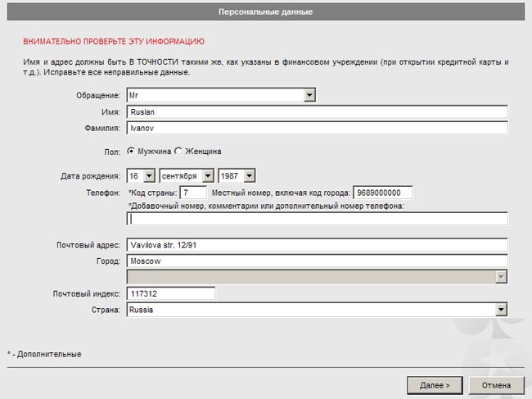Select the Мужчина radio button
Screen dimensions: 532x399
[131, 152]
